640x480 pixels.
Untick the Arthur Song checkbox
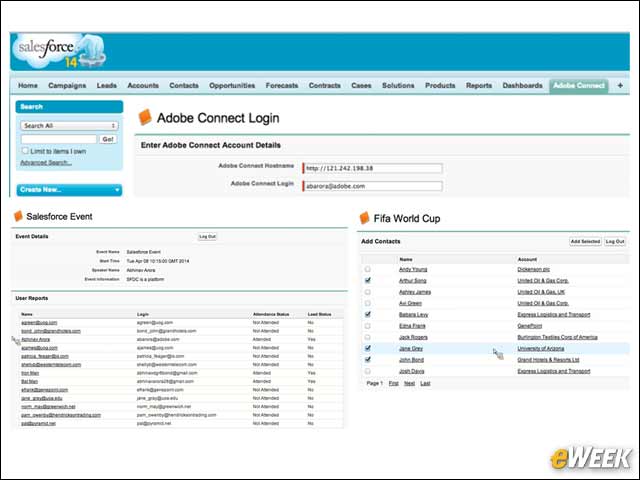tap(367, 280)
